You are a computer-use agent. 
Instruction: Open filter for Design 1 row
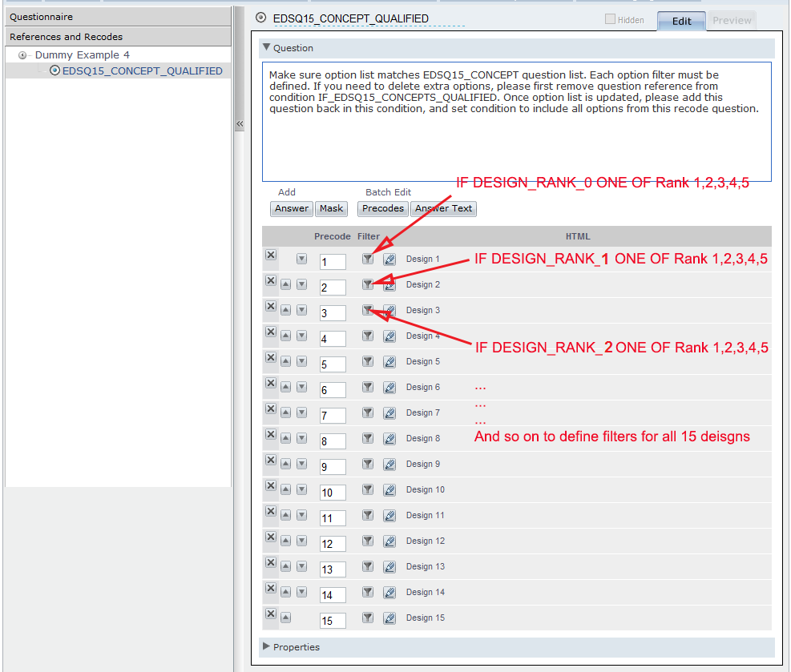[368, 260]
